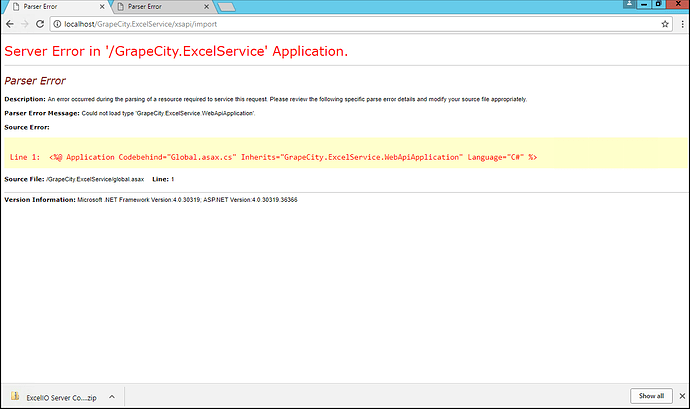Switch to the first Parser Error tab
Viewport: 690px width, 409px height.
coord(50,8)
